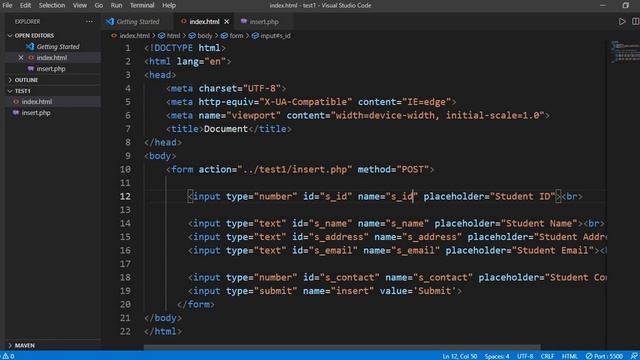The image size is (640, 360).
Task: Change the CRLF line ending setting
Action: point(547,356)
